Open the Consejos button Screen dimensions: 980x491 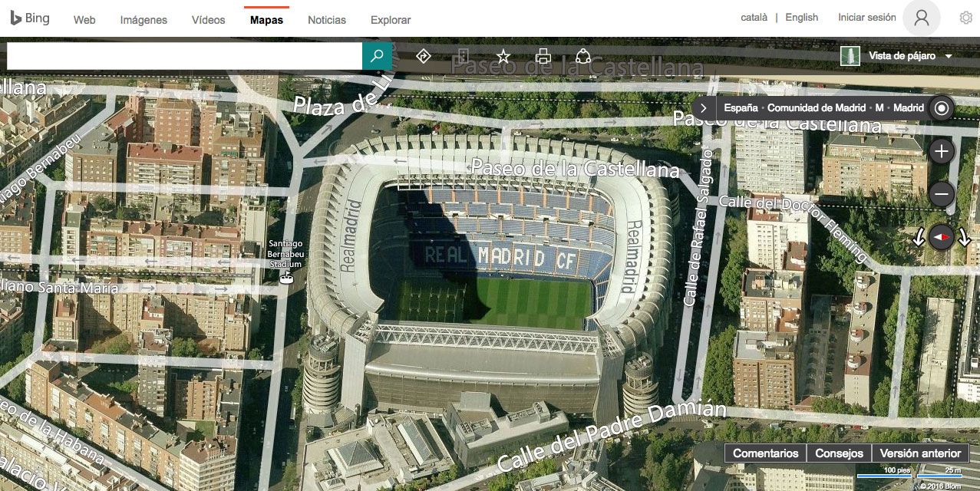pos(840,453)
